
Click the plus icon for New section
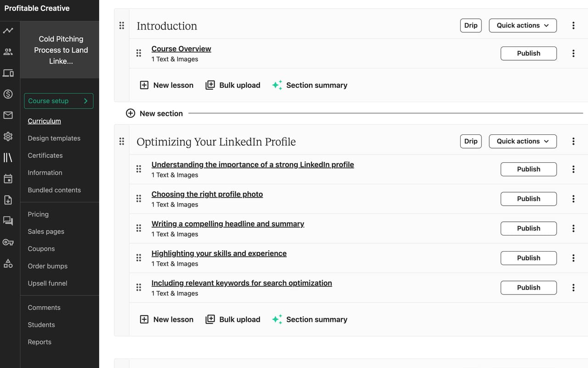click(x=130, y=113)
